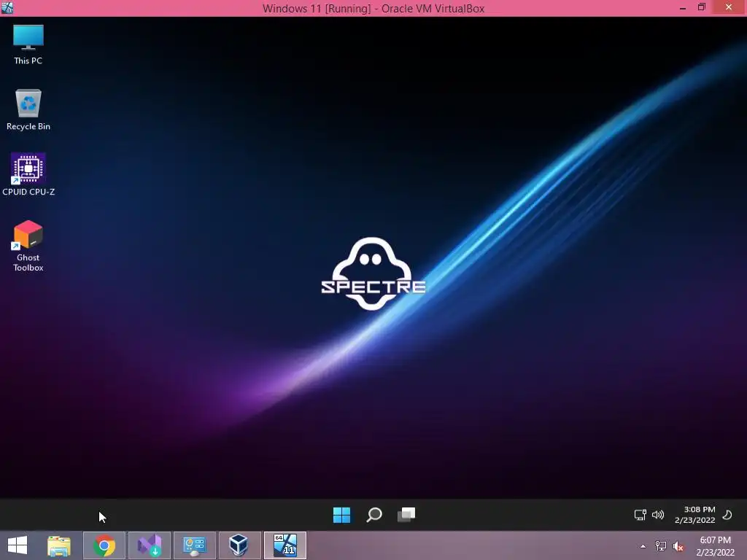Screen dimensions: 747x560
Task: Select the Ghost Toolbox shortcut
Action: click(28, 246)
